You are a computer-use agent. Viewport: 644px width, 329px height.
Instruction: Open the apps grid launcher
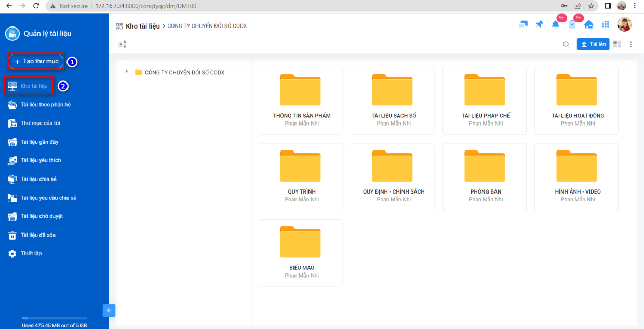[606, 24]
